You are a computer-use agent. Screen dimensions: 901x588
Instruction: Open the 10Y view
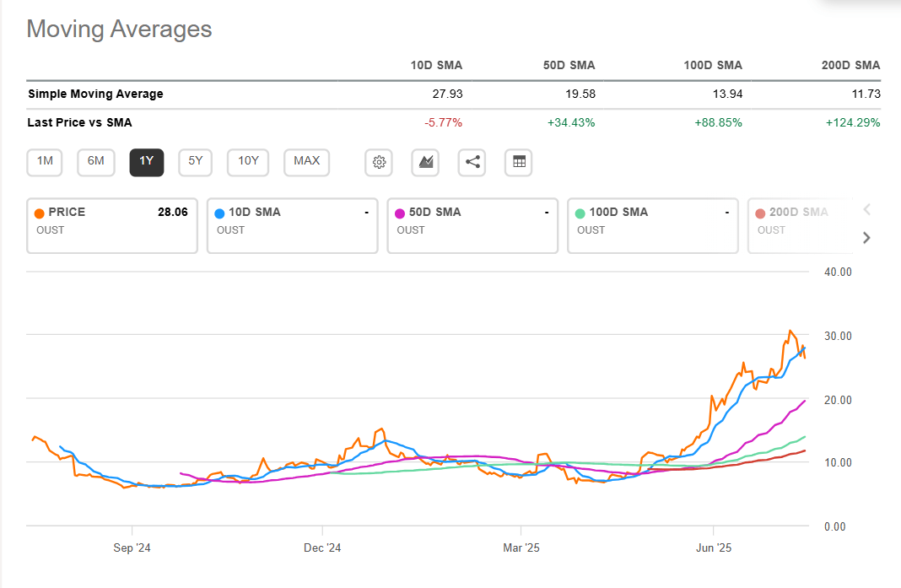247,162
